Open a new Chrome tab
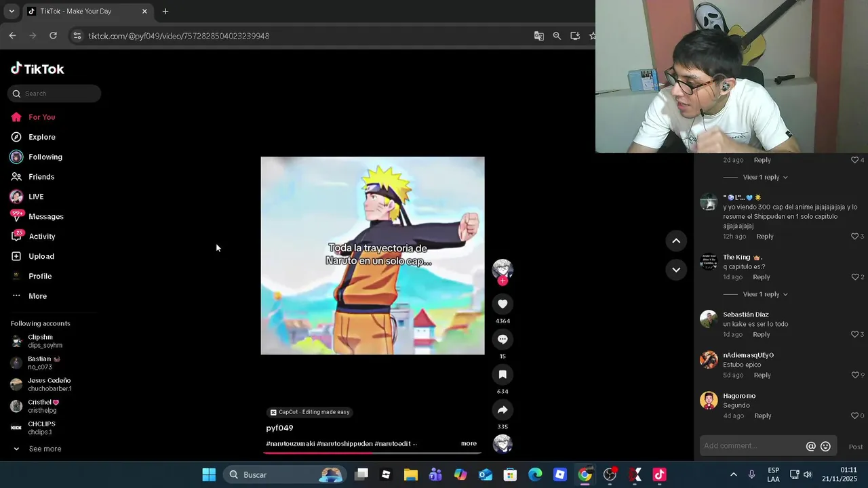Viewport: 868px width, 488px height. pos(165,12)
